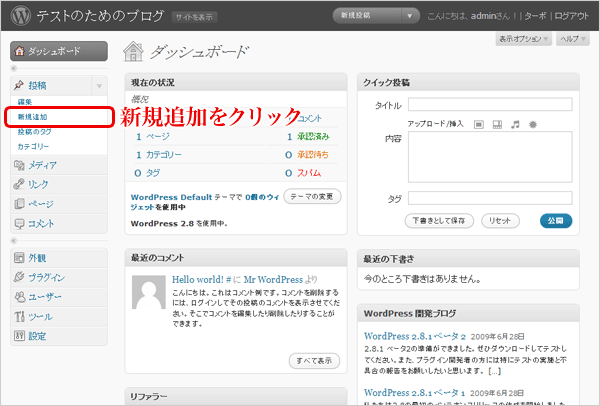The image size is (600, 406).
Task: Click the すべて表示 button
Action: tap(314, 360)
